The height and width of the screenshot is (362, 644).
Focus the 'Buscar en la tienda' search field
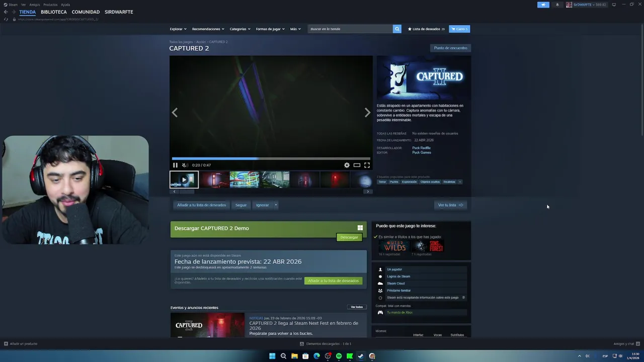350,29
